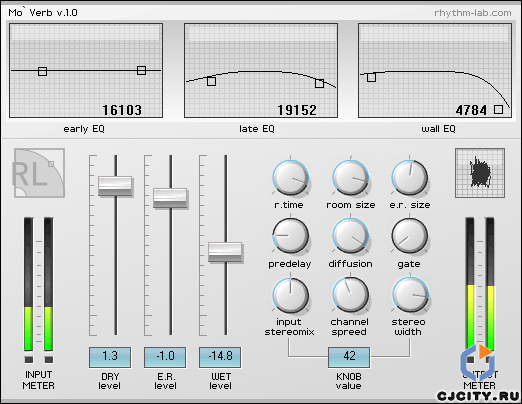This screenshot has height=404, width=522.
Task: Click the left input meter bar
Action: pos(29,284)
